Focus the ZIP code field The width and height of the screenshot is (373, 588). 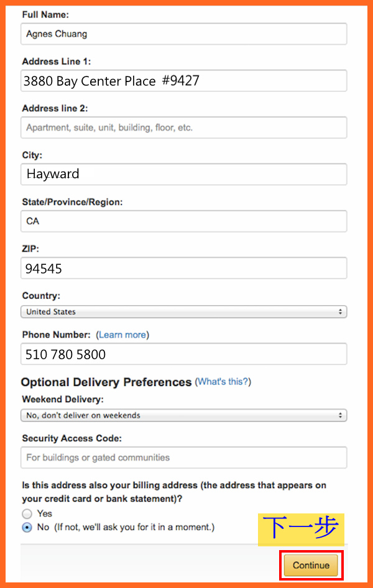[184, 269]
